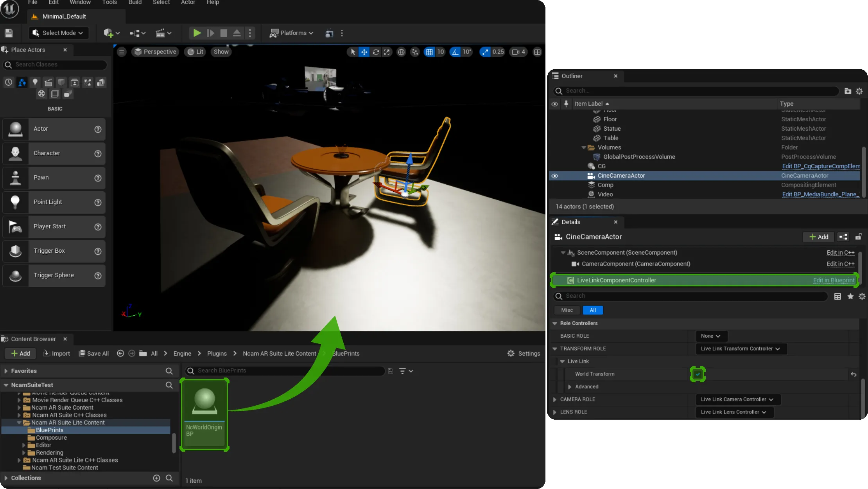This screenshot has width=868, height=489.
Task: Switch to the Misc filter tab
Action: (567, 310)
